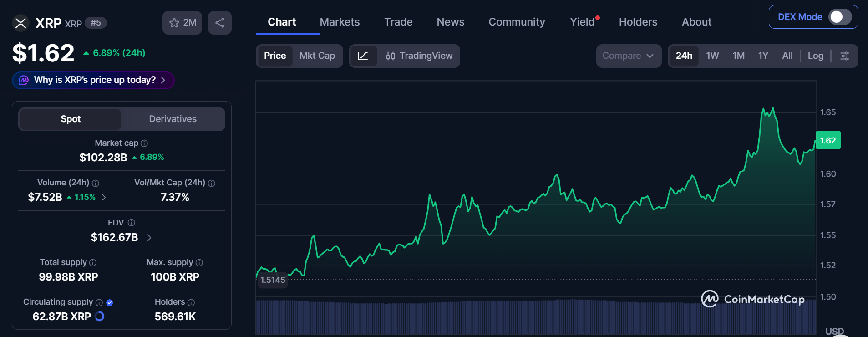Click circulating supply progress ring icon
This screenshot has height=337, width=868.
point(100,316)
